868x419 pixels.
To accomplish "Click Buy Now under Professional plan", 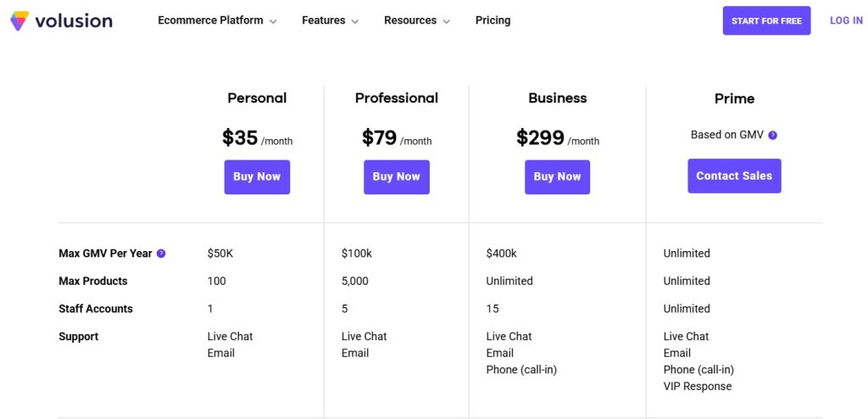I will [396, 176].
